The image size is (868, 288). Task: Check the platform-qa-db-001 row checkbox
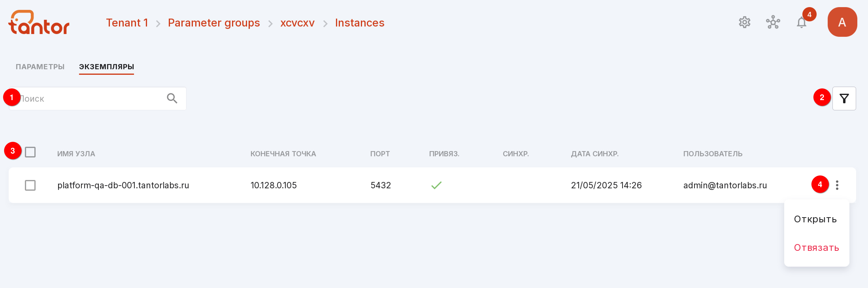(x=30, y=185)
